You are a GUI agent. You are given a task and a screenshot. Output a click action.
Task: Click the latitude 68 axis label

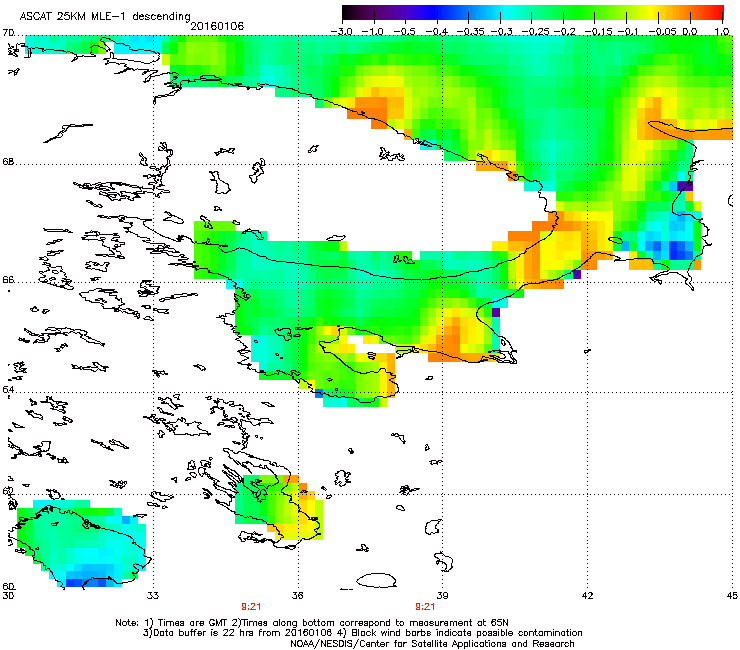click(8, 161)
